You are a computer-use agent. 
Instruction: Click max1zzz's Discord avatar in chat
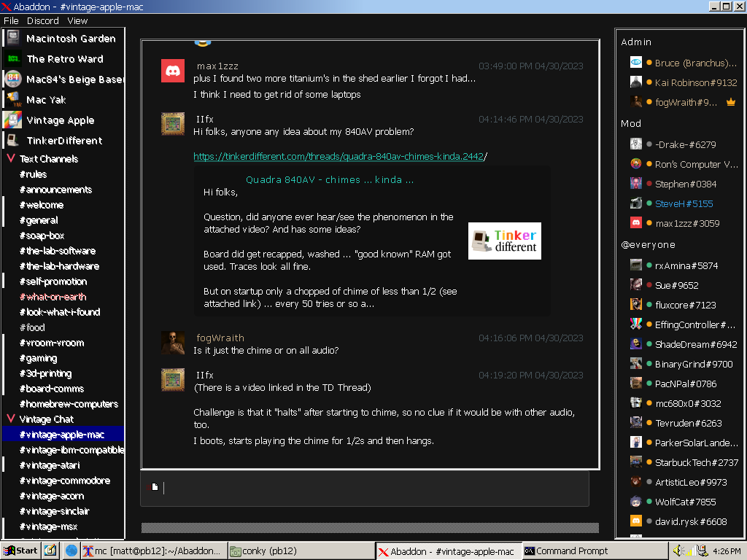coord(172,71)
